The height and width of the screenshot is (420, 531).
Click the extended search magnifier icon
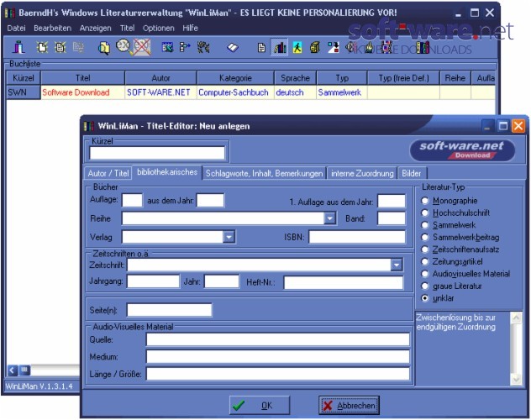click(x=124, y=46)
